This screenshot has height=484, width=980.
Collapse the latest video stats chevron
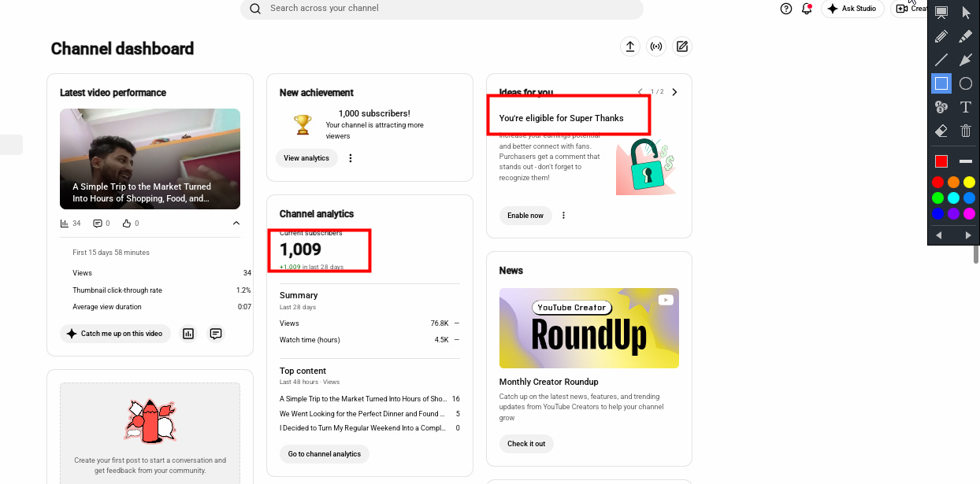[x=236, y=224]
